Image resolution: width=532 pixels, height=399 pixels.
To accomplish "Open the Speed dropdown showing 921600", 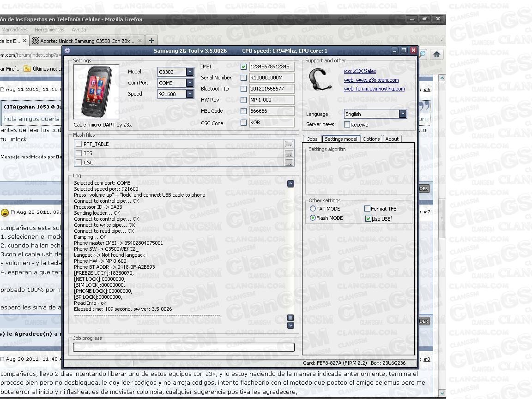I will (190, 94).
